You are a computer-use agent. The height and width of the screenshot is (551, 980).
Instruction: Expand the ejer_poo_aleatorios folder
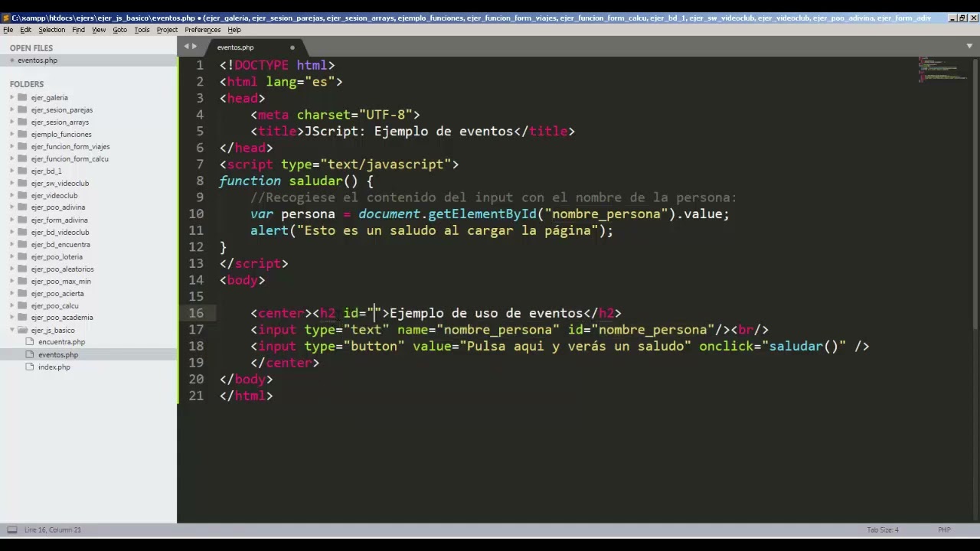tap(12, 269)
